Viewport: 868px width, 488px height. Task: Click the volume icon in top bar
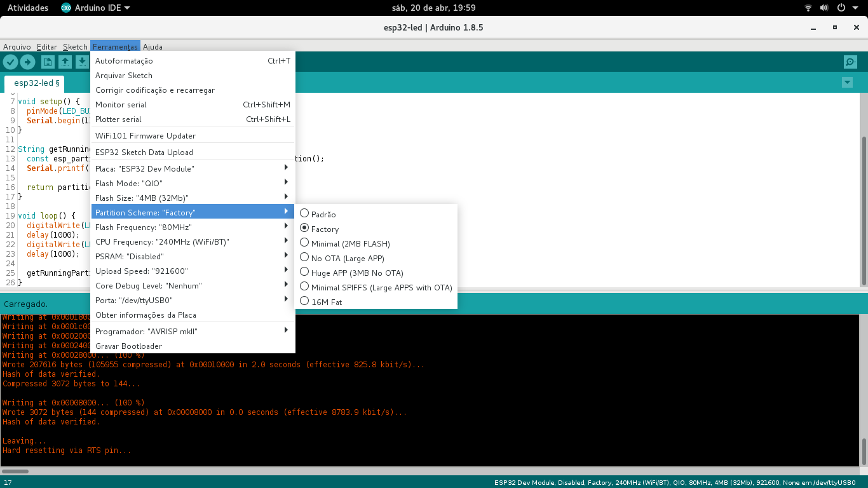point(824,8)
